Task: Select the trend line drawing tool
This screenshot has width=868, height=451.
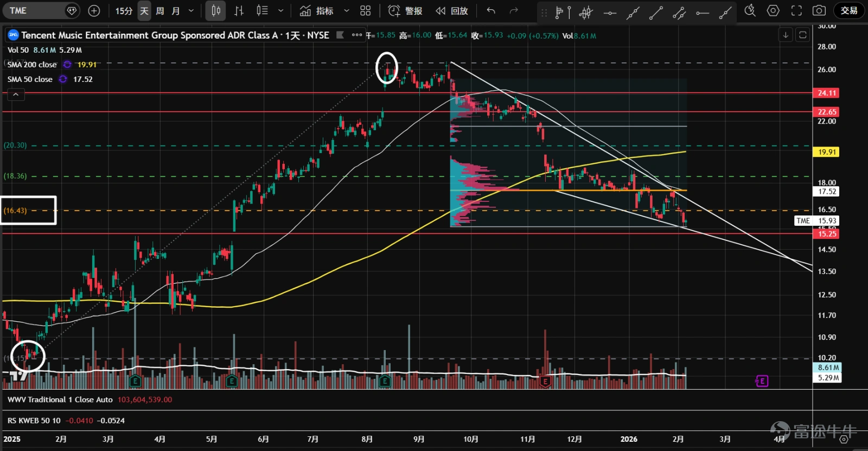Action: tap(656, 12)
